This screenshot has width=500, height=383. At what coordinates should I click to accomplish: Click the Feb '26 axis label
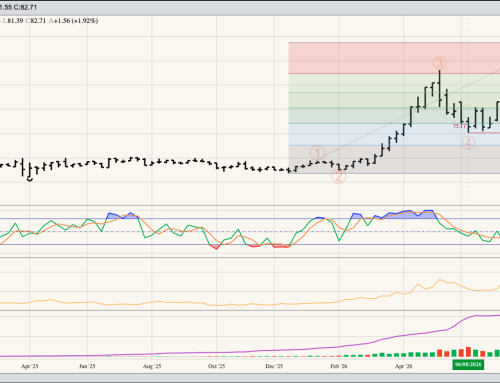click(339, 366)
